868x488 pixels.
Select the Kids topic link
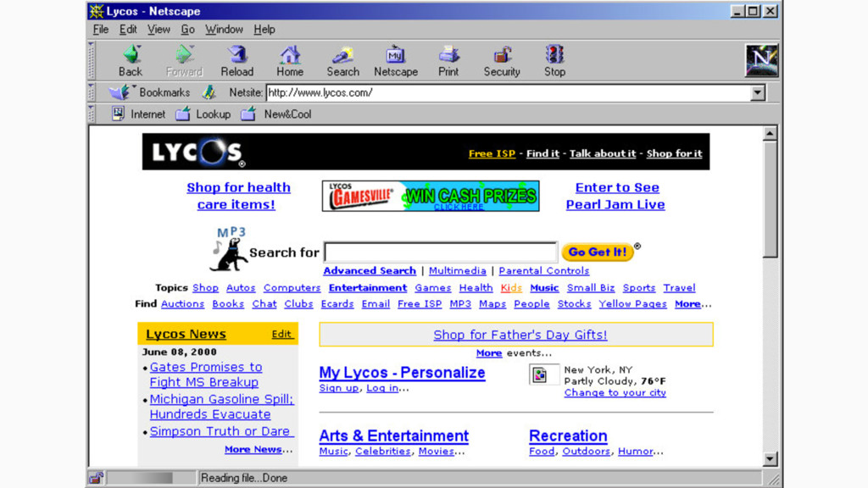pyautogui.click(x=511, y=288)
